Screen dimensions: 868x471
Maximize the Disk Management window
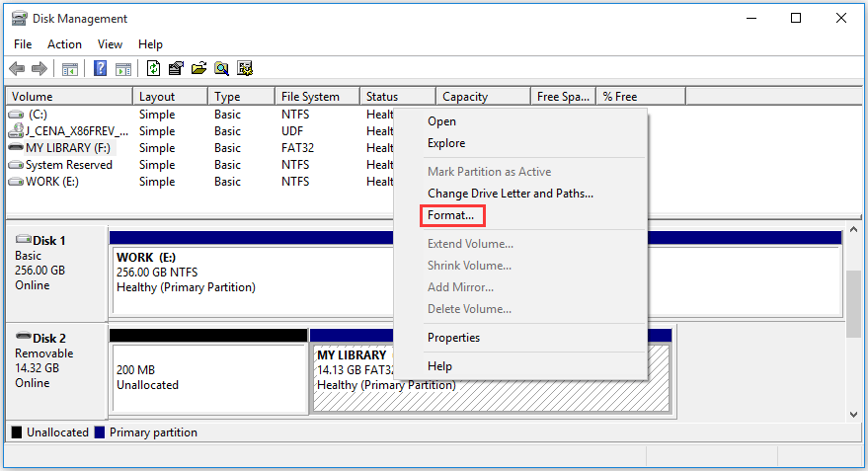click(x=796, y=18)
